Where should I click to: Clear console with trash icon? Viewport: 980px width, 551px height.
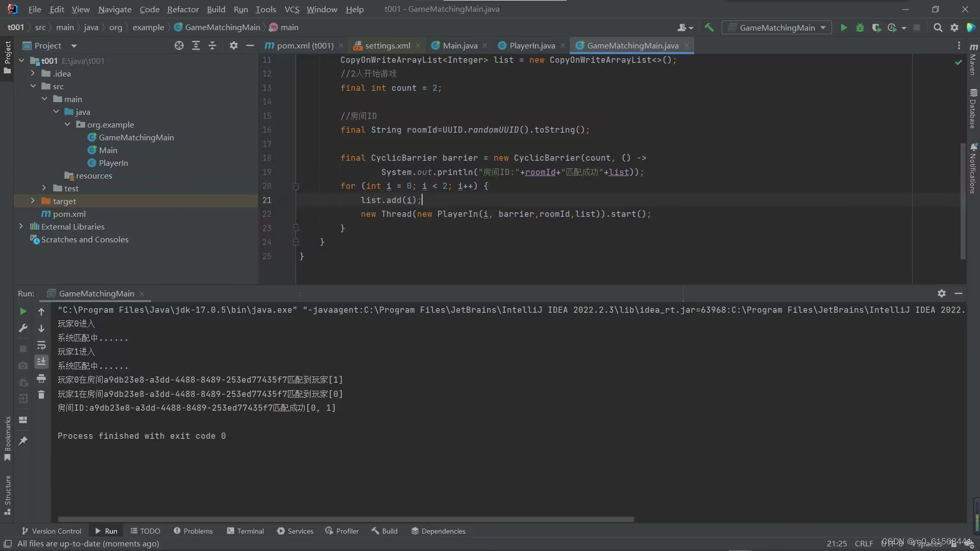click(x=41, y=395)
